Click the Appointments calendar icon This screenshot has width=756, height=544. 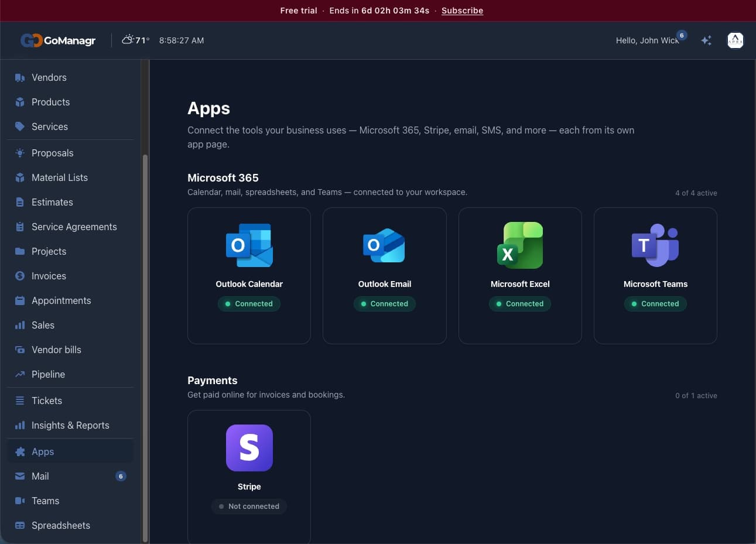(x=20, y=300)
